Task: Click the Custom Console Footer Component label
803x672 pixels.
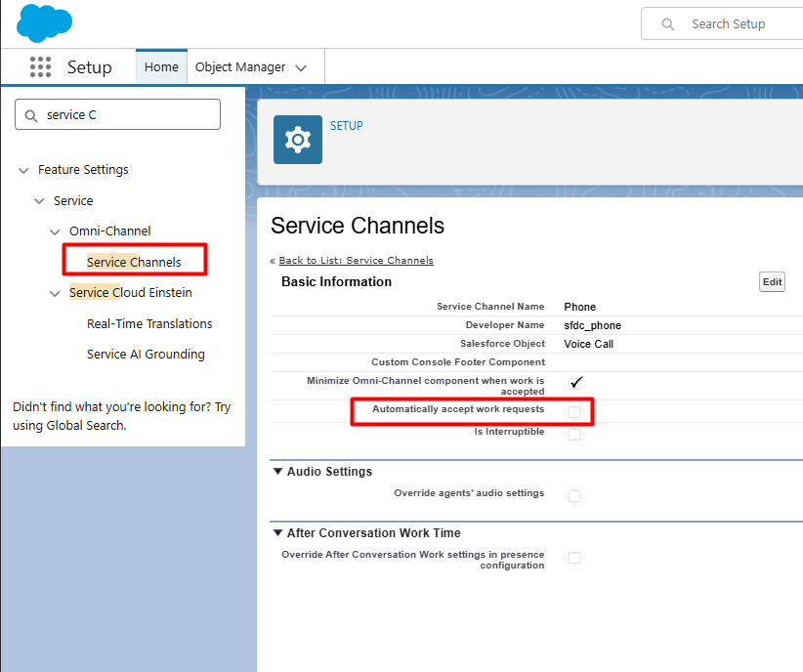Action: pyautogui.click(x=458, y=362)
